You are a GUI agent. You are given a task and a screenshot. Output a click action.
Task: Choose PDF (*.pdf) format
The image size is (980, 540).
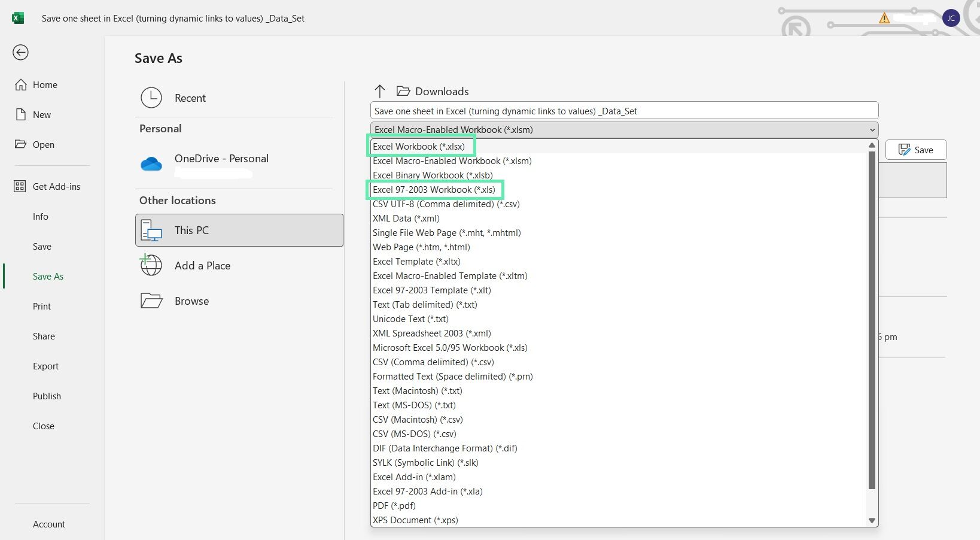[619, 505]
